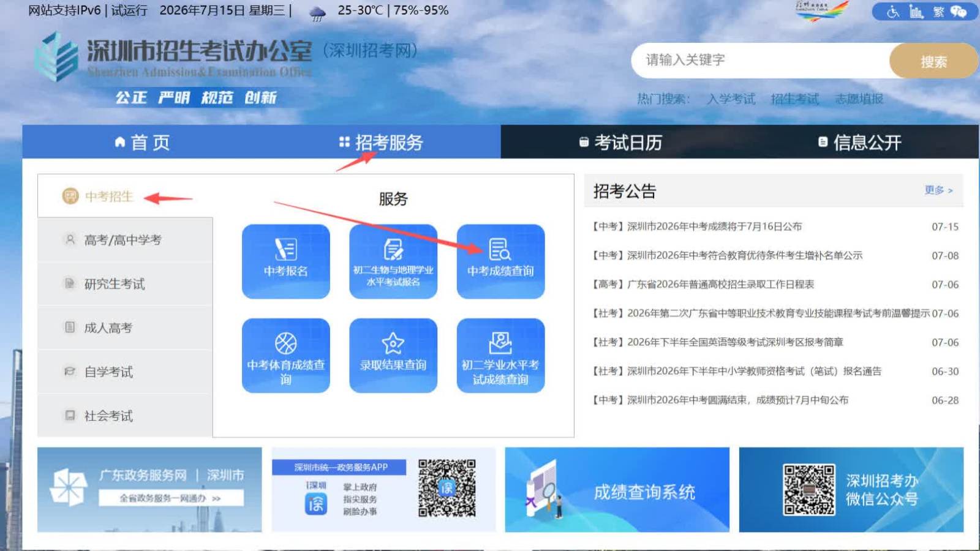Open 深圳市统一政务服务APP banner
This screenshot has height=551, width=980.
(x=383, y=490)
